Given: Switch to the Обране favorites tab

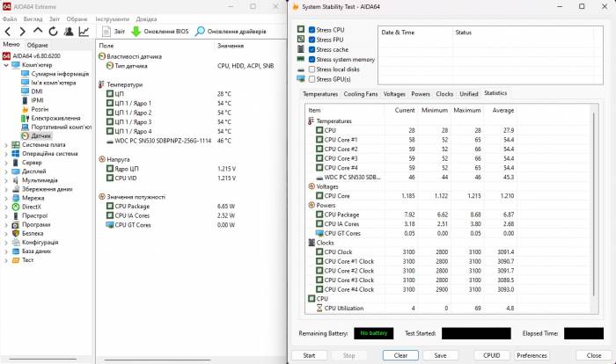Looking at the screenshot, I should pos(37,45).
